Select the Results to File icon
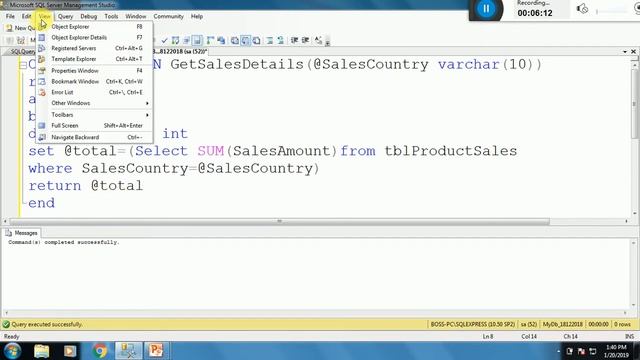This screenshot has width=640, height=360. pyautogui.click(x=256, y=40)
